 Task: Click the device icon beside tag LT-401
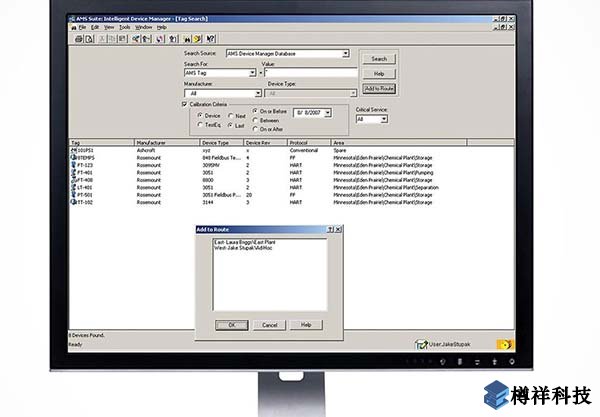point(73,187)
